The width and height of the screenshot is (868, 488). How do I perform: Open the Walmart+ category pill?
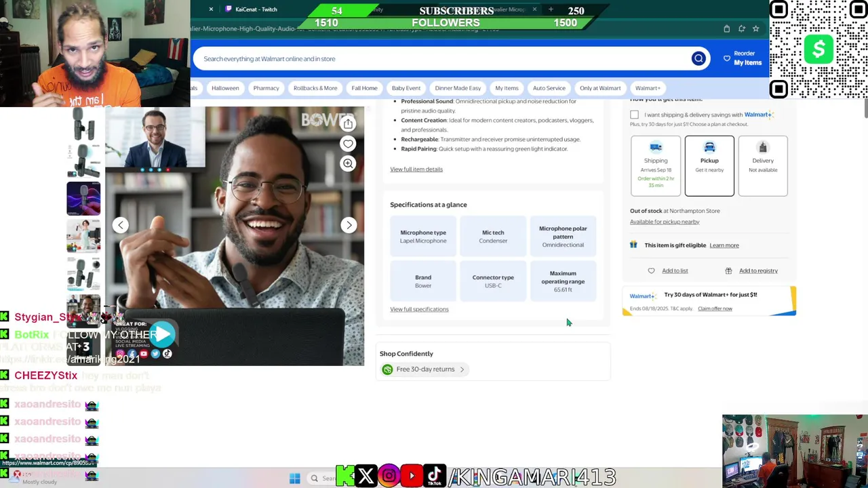click(648, 88)
